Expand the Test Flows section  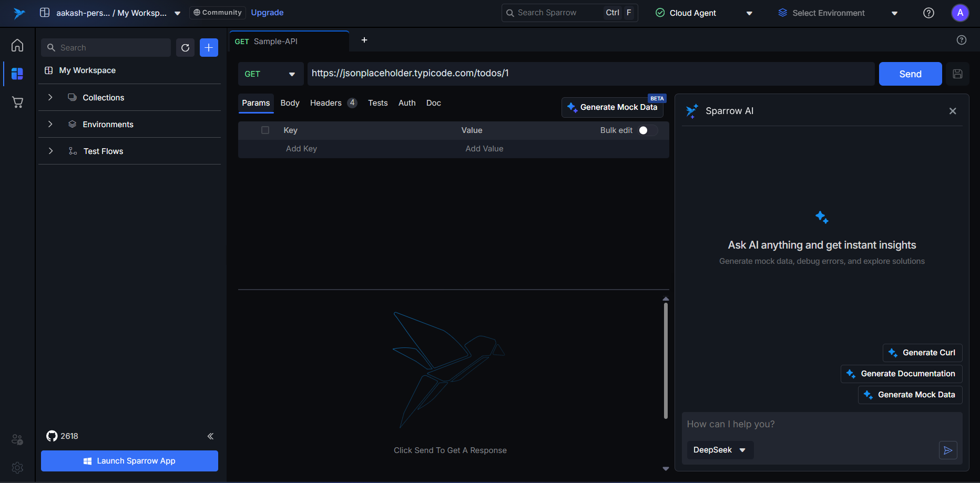click(x=50, y=151)
